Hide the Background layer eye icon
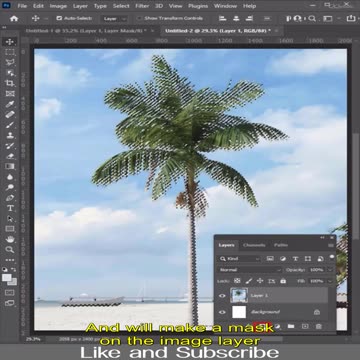360x360 pixels. (222, 312)
